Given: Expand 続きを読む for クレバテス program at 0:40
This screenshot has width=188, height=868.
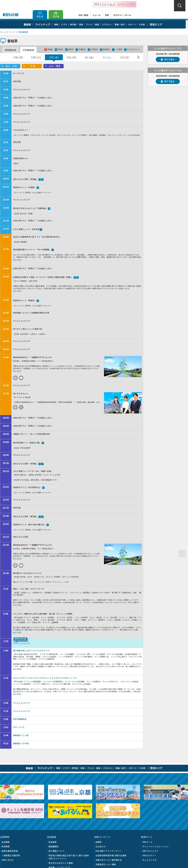Looking at the screenshot, I should point(17,632).
